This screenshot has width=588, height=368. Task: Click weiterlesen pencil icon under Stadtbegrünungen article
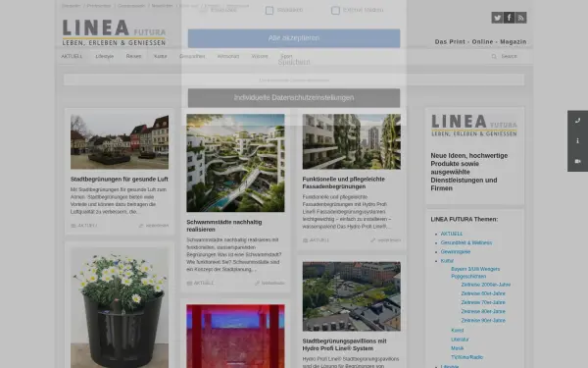point(141,226)
